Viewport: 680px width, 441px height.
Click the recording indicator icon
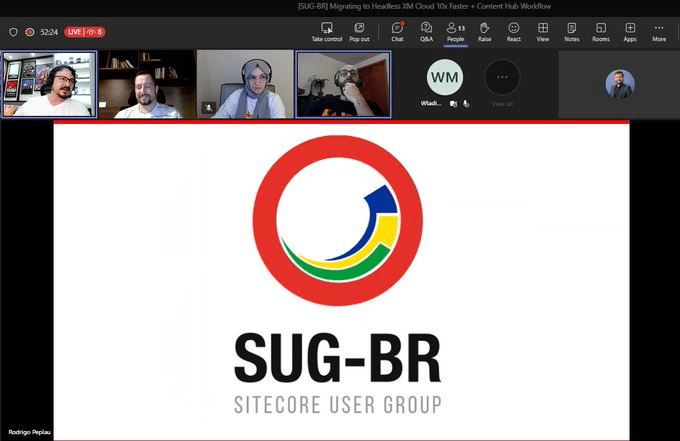[x=30, y=32]
